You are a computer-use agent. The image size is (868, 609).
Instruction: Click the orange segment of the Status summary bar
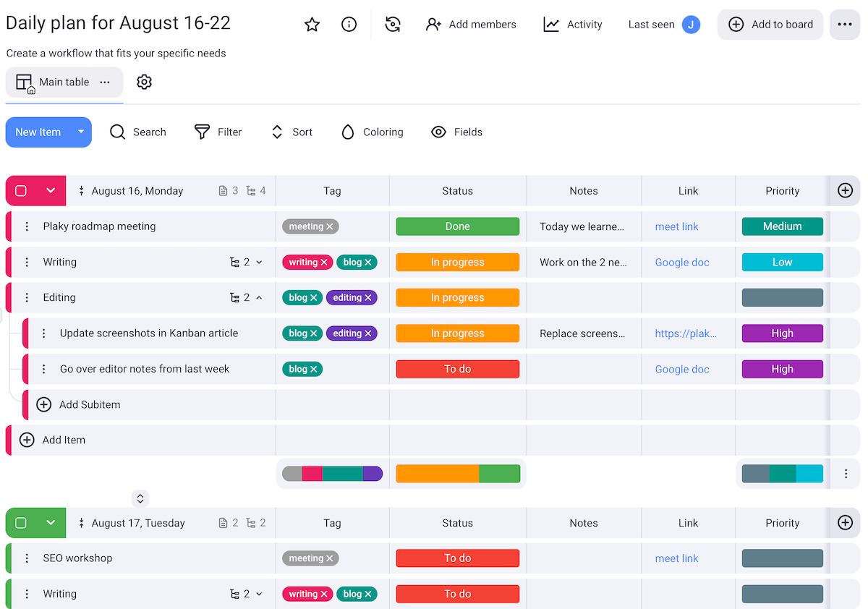(437, 473)
